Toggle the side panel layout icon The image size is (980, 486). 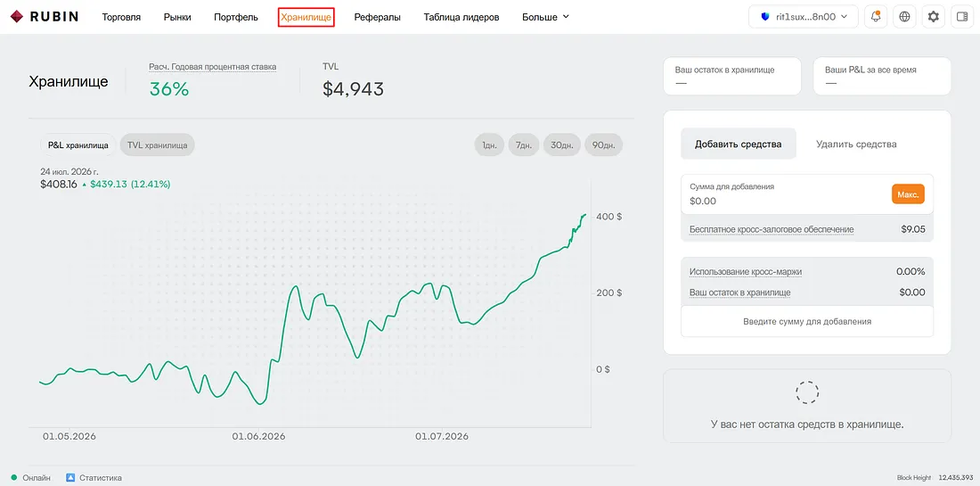(962, 17)
